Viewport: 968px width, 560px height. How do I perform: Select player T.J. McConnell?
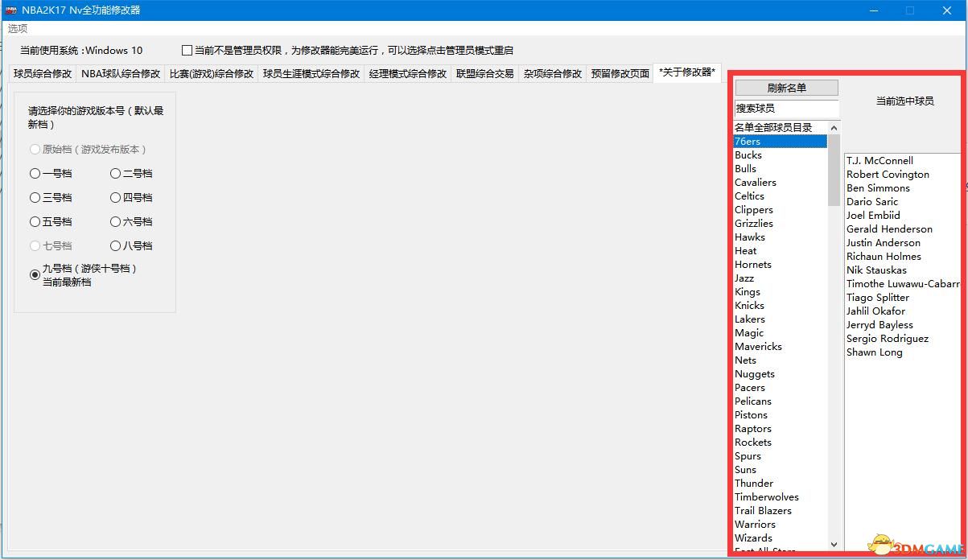pos(903,161)
